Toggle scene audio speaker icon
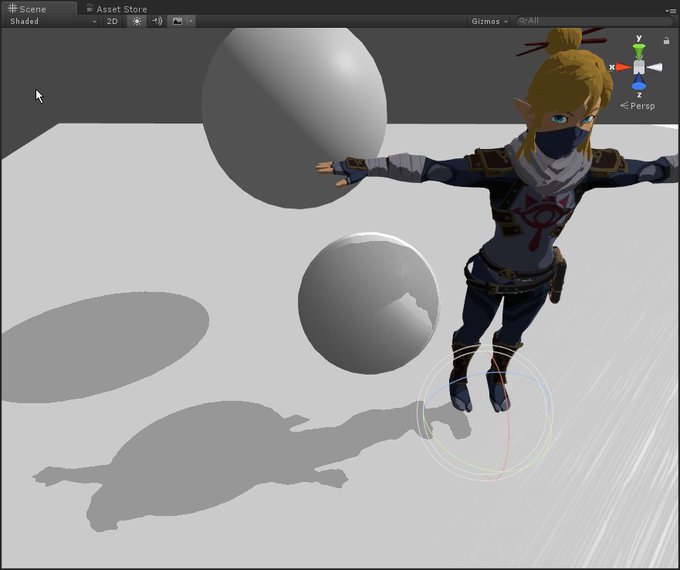Viewport: 680px width, 570px height. point(157,21)
